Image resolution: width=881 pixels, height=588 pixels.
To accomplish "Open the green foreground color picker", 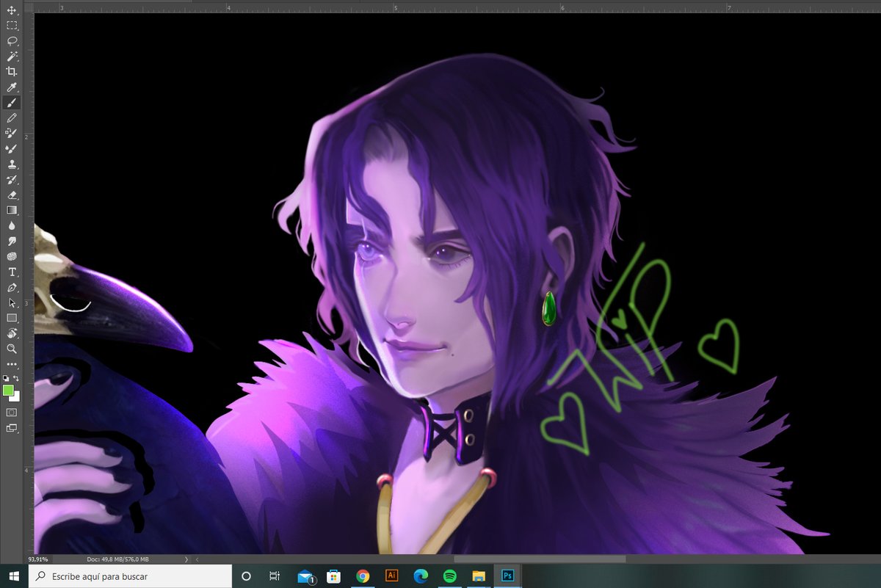I will click(7, 390).
